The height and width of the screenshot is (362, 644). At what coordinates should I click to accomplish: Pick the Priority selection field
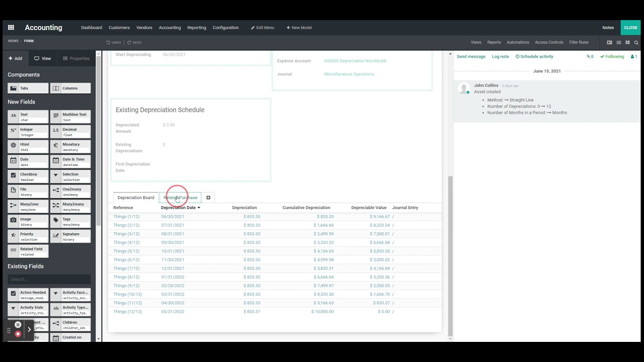[28, 236]
